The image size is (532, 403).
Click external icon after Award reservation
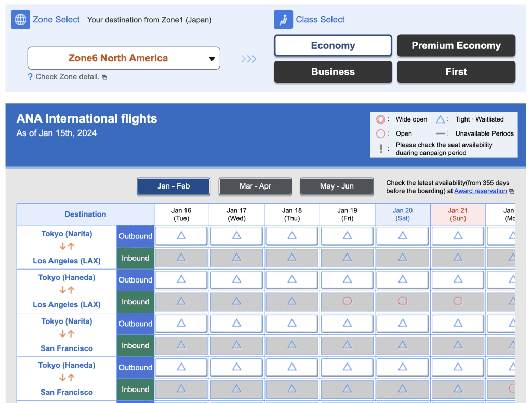(512, 191)
